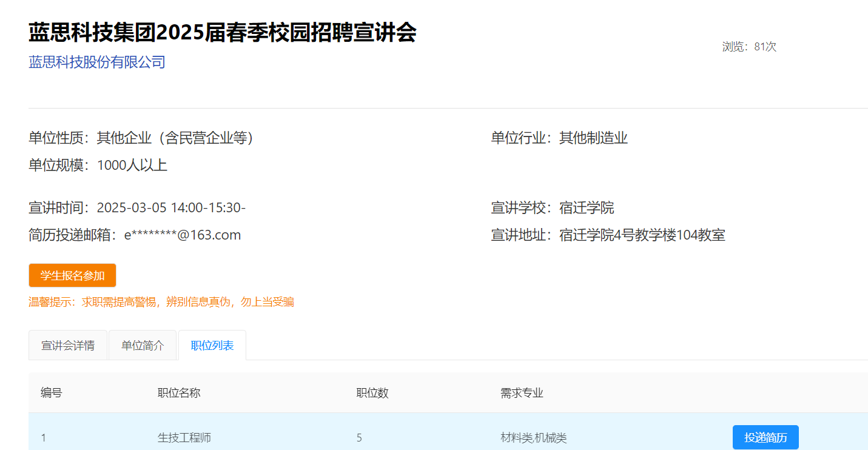This screenshot has height=450, width=868.
Task: Click the 浏览：81次 view counter
Action: (x=749, y=47)
